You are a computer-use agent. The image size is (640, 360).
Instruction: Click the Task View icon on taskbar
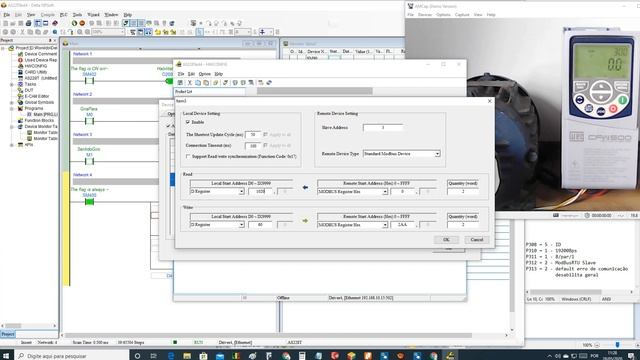click(153, 356)
